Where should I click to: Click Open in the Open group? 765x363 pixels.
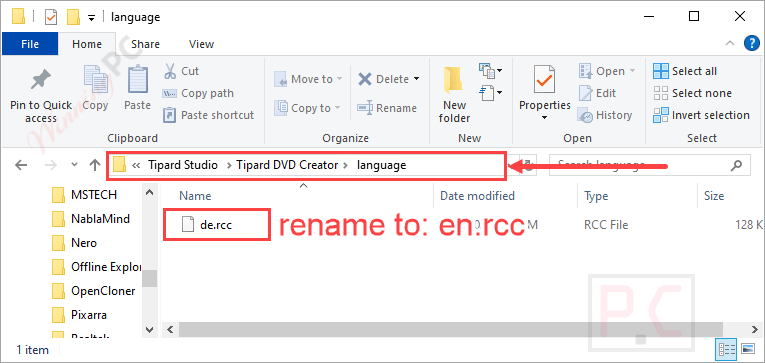coord(607,71)
